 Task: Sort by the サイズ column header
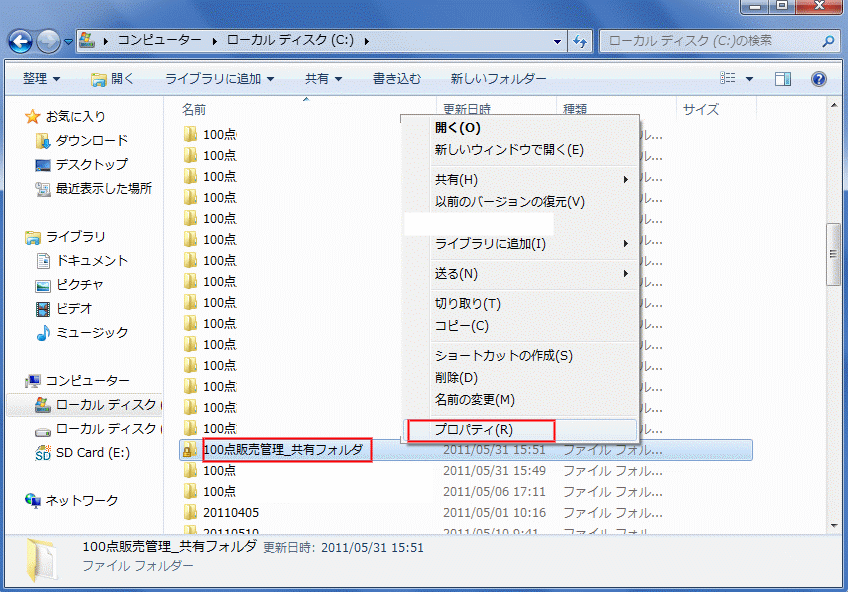(x=700, y=110)
